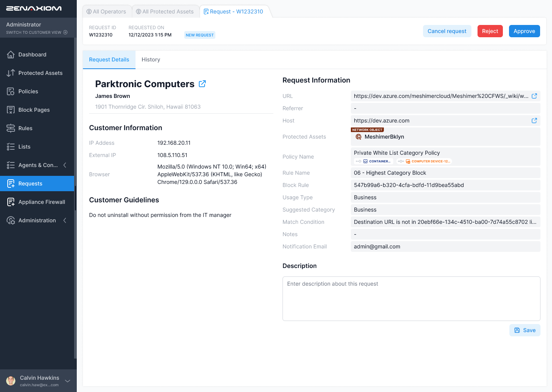Open the Dashboard home icon
This screenshot has width=552, height=392.
point(11,55)
